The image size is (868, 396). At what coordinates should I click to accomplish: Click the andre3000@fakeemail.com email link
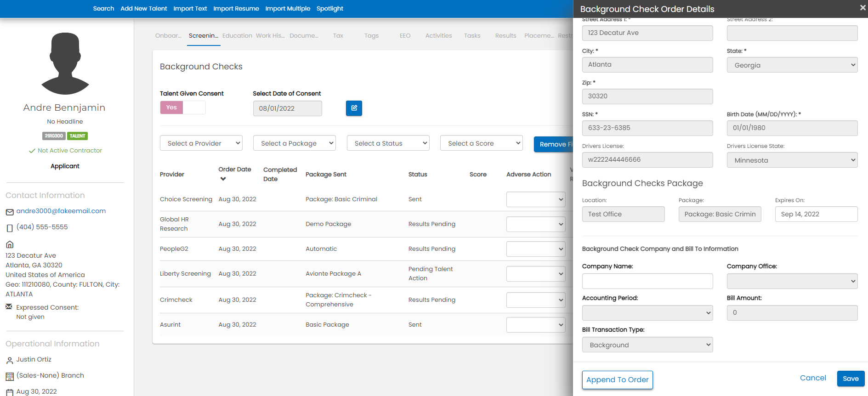tap(61, 211)
